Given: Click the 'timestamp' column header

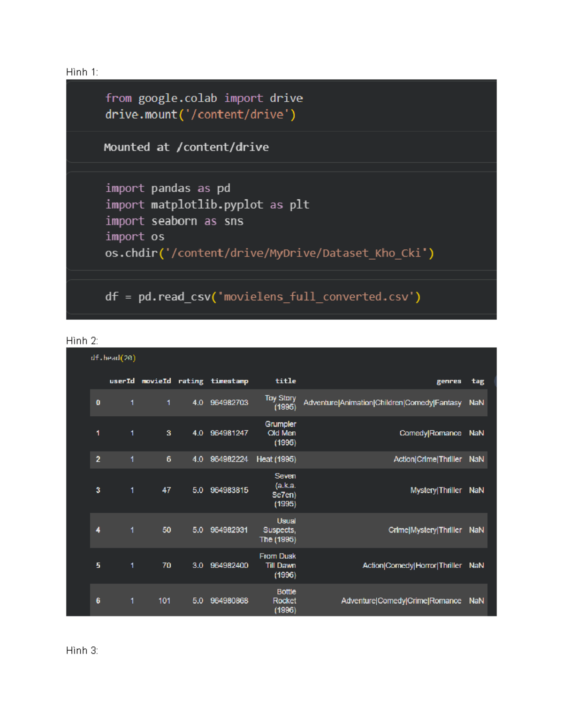Looking at the screenshot, I should [x=229, y=382].
